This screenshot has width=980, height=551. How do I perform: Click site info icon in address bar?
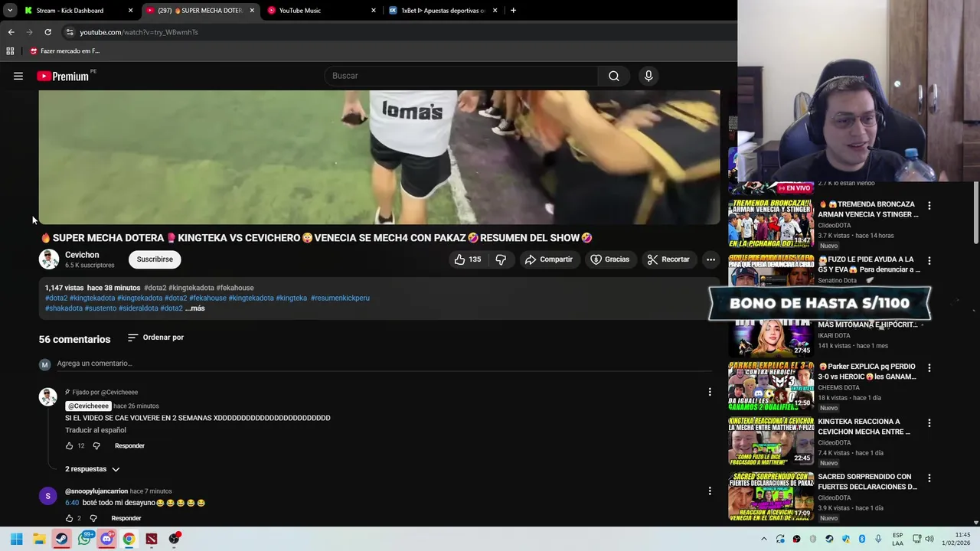coord(70,32)
